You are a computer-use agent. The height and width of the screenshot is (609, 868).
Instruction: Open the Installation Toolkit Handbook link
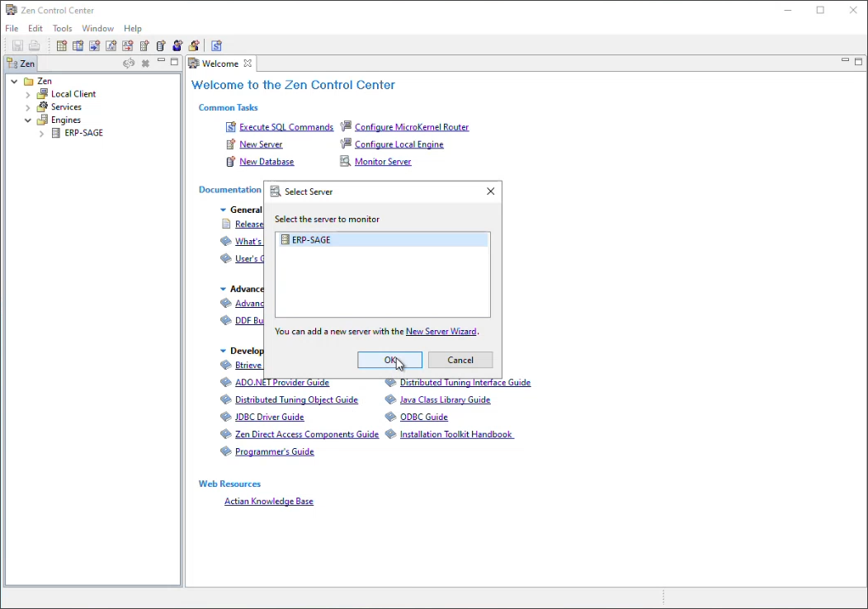click(x=457, y=435)
